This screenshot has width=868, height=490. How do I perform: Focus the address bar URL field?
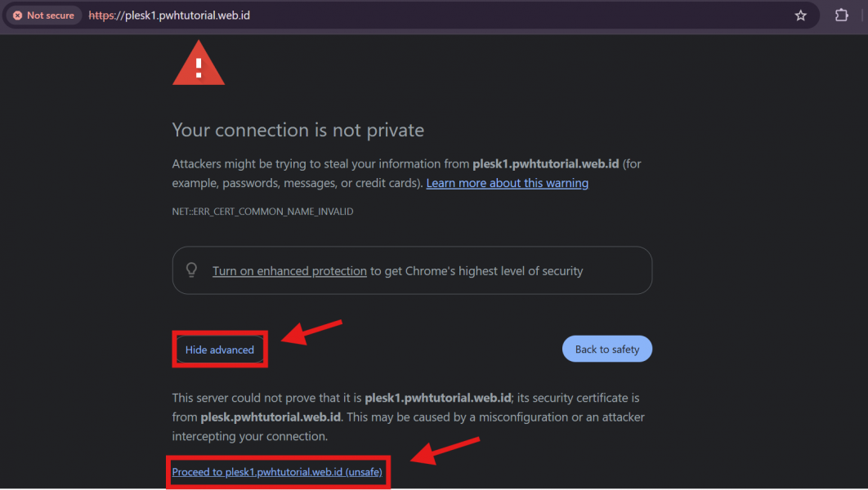(x=409, y=16)
